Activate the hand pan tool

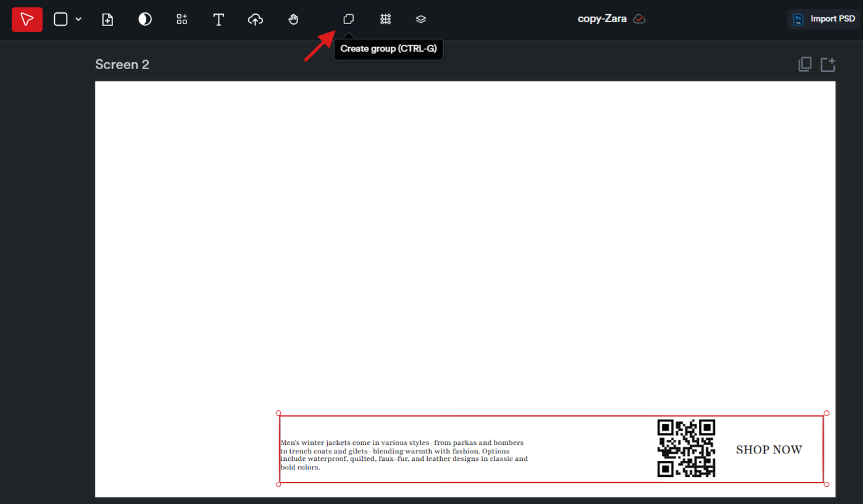point(293,20)
